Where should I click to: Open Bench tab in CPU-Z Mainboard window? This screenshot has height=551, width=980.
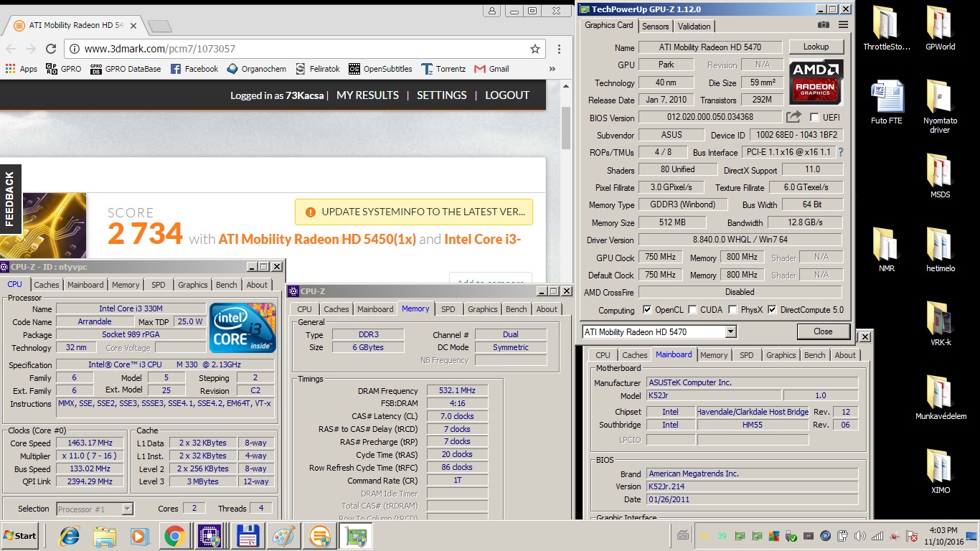point(814,355)
